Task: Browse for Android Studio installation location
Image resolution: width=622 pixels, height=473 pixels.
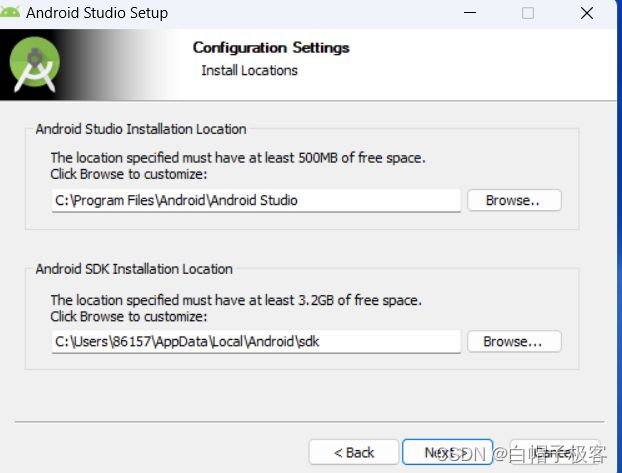Action: (x=514, y=200)
